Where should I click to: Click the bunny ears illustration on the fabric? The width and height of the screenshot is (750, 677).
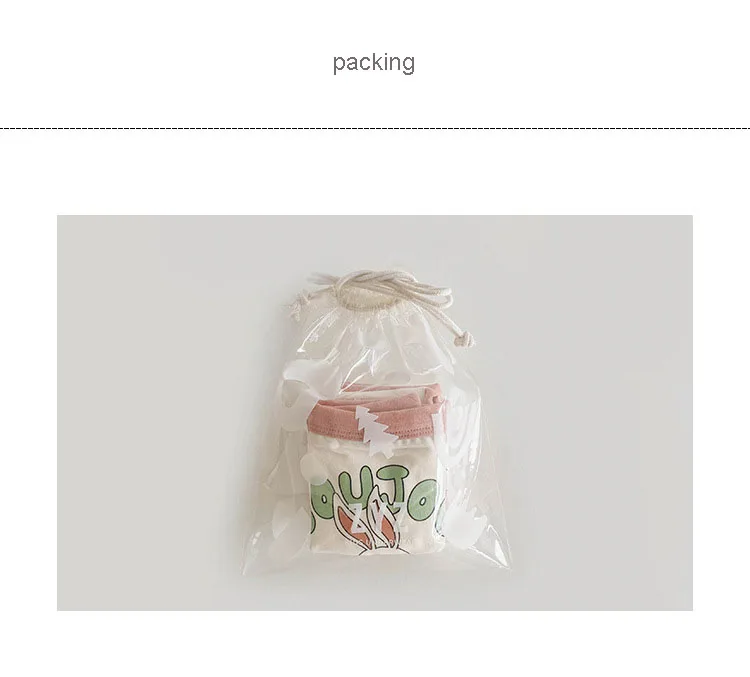(x=369, y=526)
